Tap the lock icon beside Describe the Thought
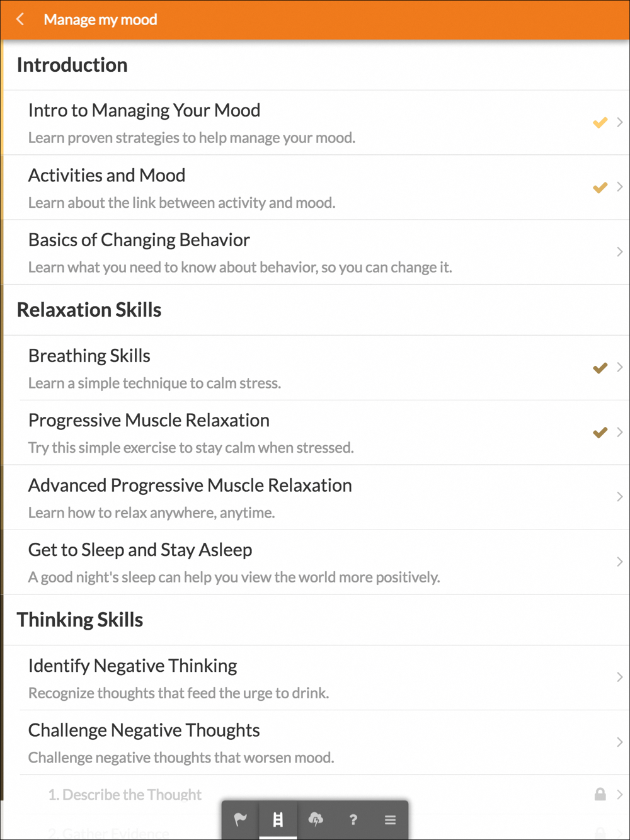 pyautogui.click(x=600, y=794)
